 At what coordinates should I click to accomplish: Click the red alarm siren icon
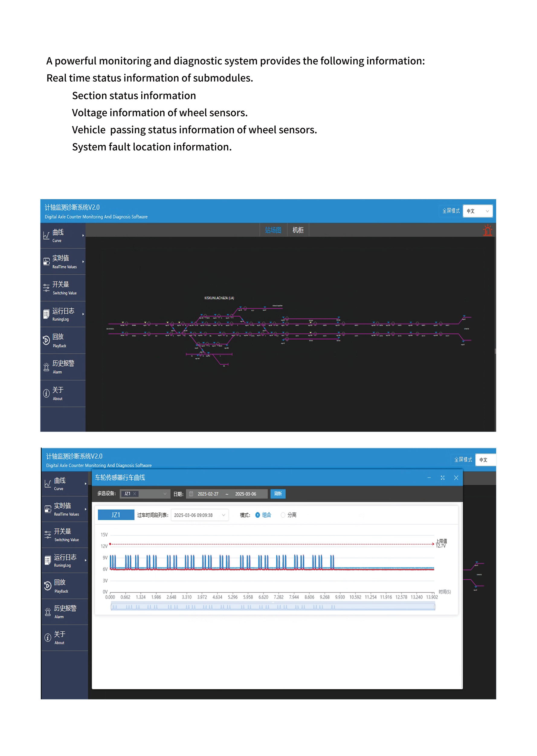(x=487, y=230)
